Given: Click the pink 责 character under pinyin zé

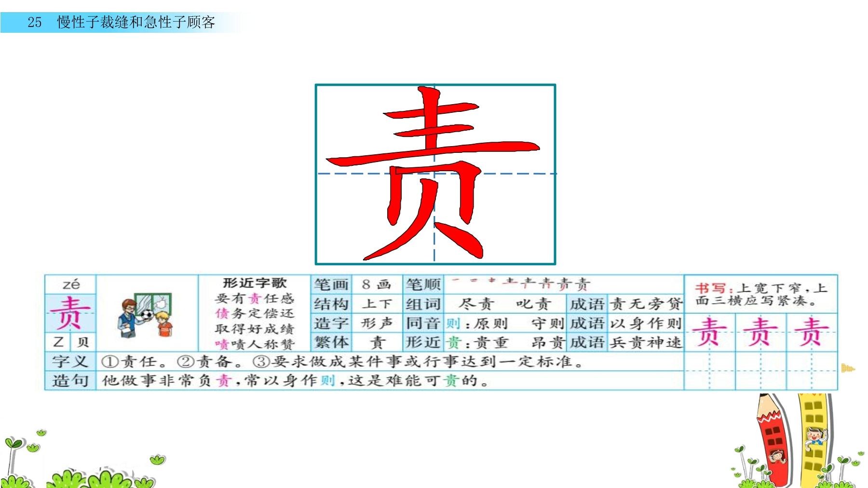Looking at the screenshot, I should click(x=70, y=312).
